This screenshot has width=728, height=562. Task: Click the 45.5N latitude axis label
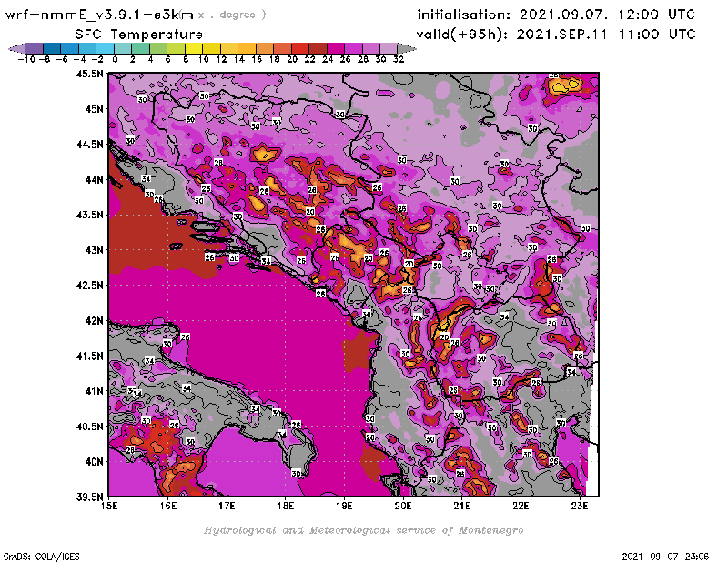[89, 75]
